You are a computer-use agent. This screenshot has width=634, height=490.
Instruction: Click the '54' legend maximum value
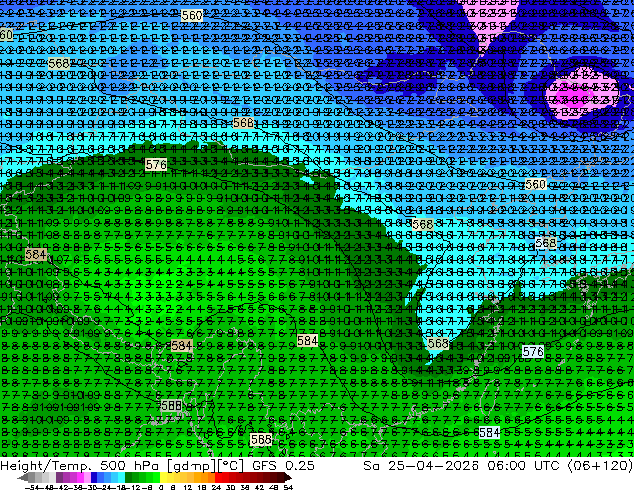pyautogui.click(x=288, y=487)
